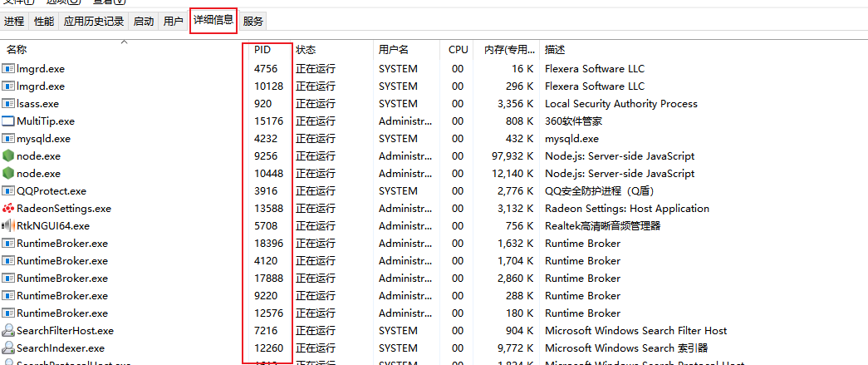Click the RuntimeBroker.exe icon for PID 17888

click(x=7, y=278)
